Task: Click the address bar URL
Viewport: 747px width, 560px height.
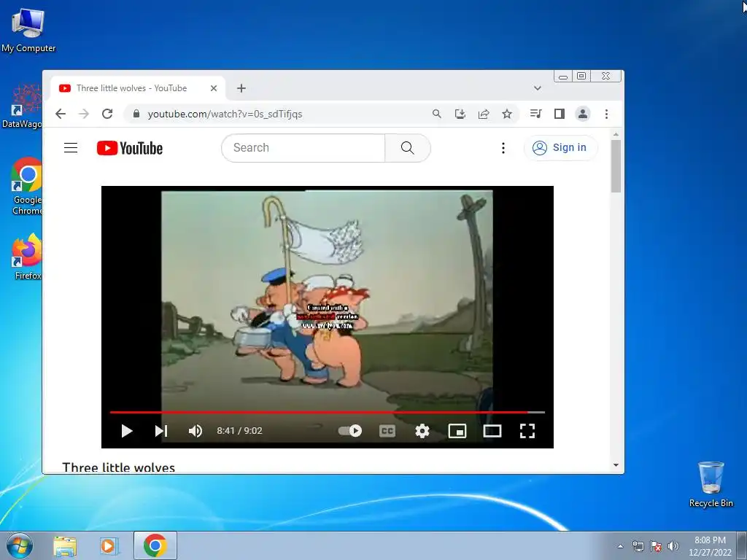Action: point(225,114)
